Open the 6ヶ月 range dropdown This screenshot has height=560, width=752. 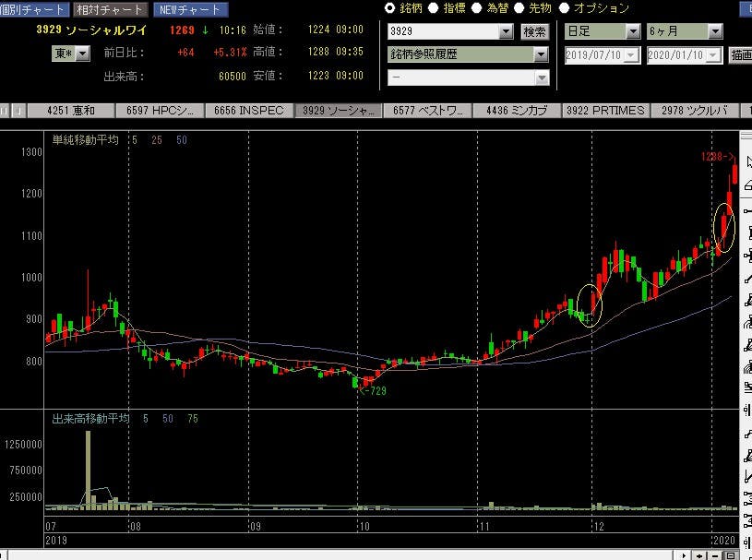(715, 31)
